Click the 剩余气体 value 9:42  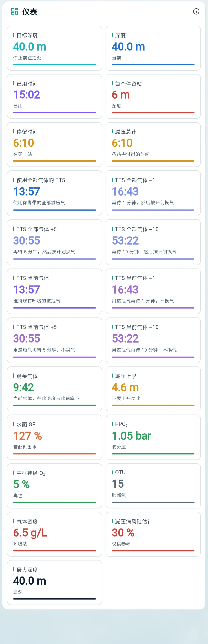click(24, 387)
